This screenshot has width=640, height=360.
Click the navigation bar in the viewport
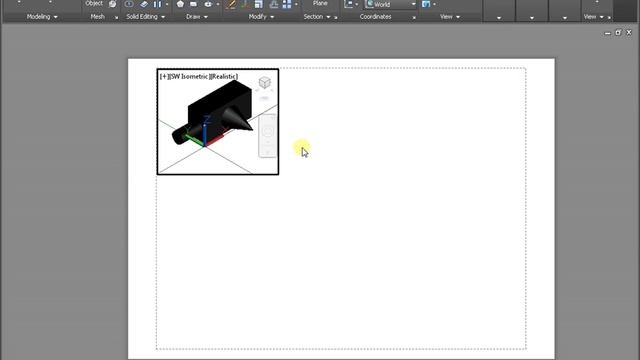point(268,136)
